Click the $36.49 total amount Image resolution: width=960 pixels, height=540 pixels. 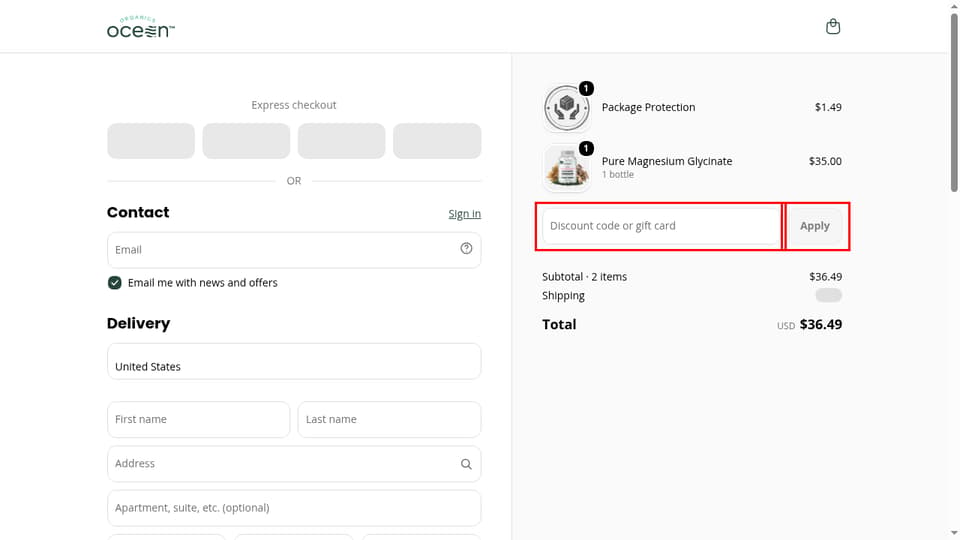[x=821, y=324]
